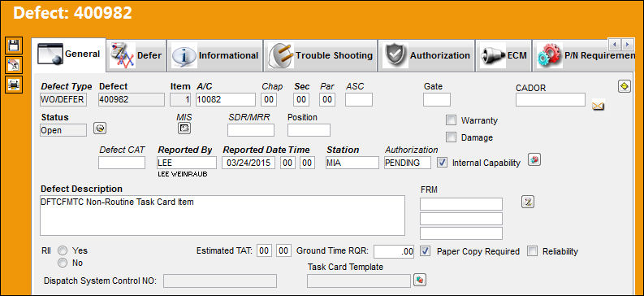Click the Estimated TAT minutes field
This screenshot has width=644, height=296.
(283, 250)
